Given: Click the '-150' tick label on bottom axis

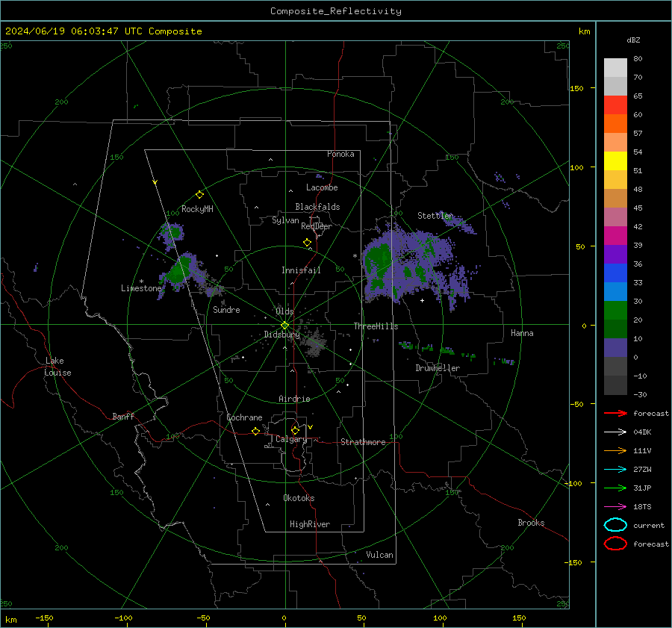Looking at the screenshot, I should 44,618.
